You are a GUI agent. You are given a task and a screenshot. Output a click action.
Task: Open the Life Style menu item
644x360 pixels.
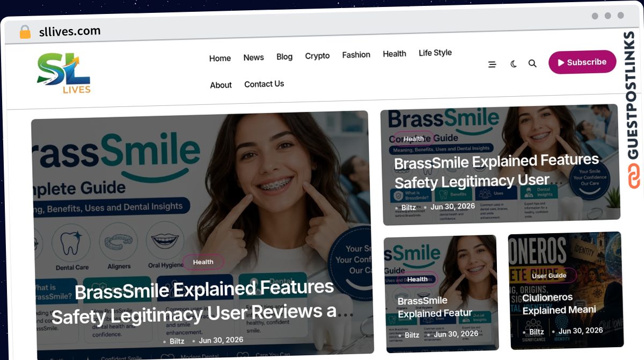435,53
